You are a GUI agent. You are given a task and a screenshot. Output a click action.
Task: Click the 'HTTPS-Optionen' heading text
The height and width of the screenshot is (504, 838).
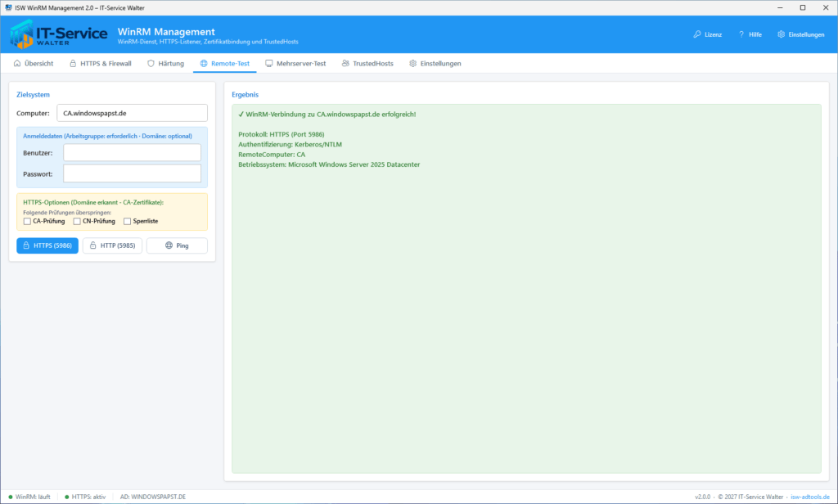click(93, 202)
